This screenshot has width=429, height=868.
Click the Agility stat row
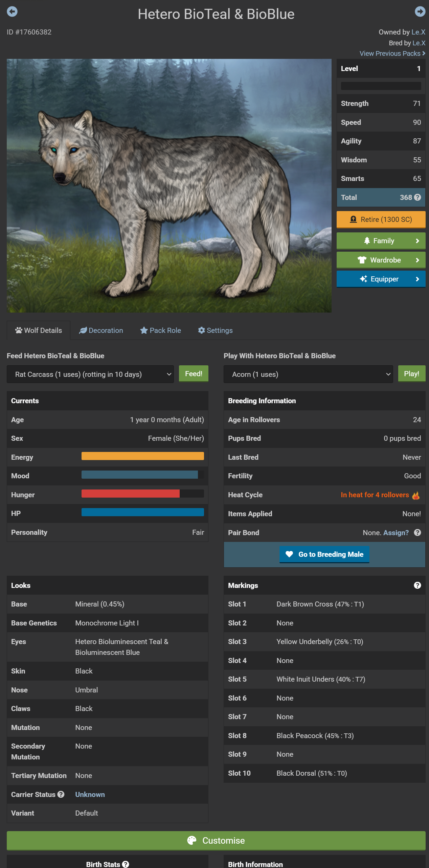coord(381,141)
